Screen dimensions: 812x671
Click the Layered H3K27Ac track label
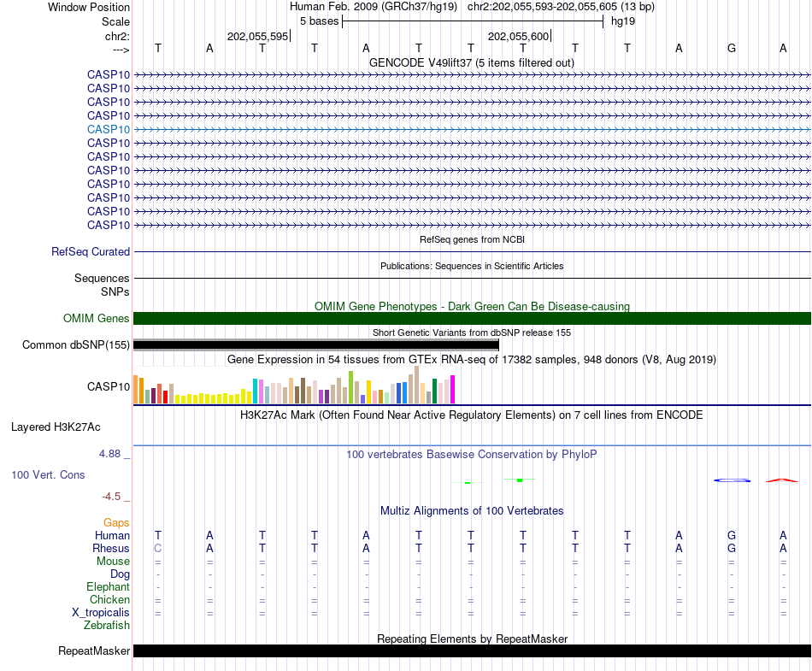56,427
